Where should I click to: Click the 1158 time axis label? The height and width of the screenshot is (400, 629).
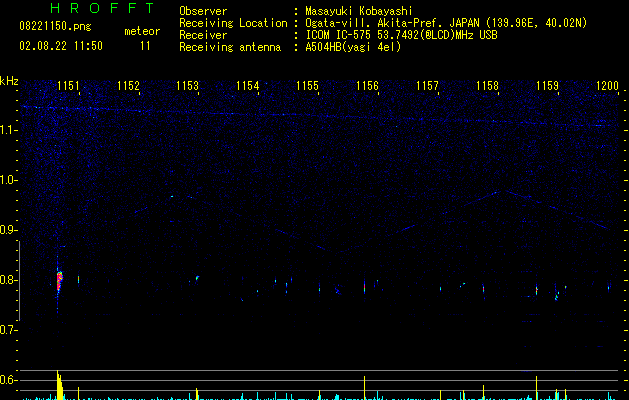487,86
